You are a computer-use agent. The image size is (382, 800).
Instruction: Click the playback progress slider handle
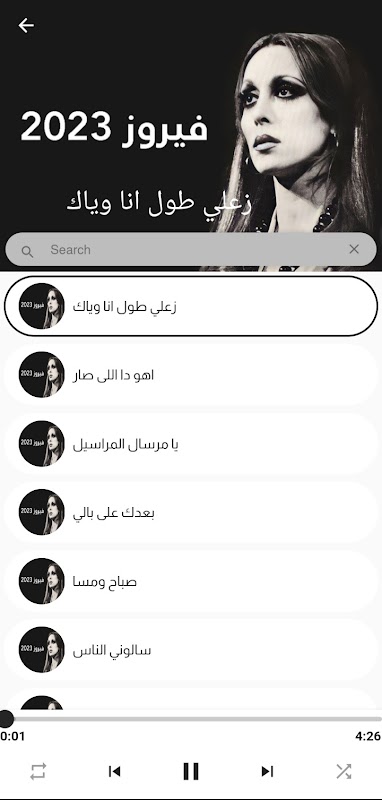click(6, 719)
